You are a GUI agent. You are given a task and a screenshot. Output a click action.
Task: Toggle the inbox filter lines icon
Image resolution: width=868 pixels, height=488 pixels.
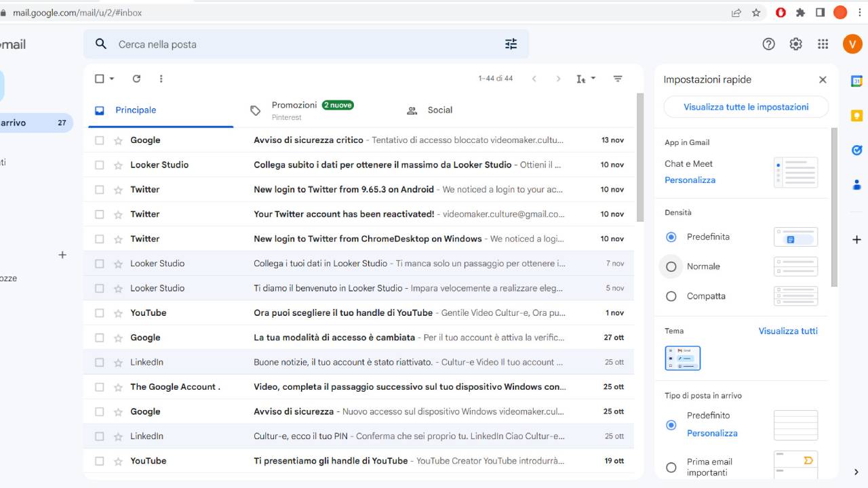tap(618, 79)
